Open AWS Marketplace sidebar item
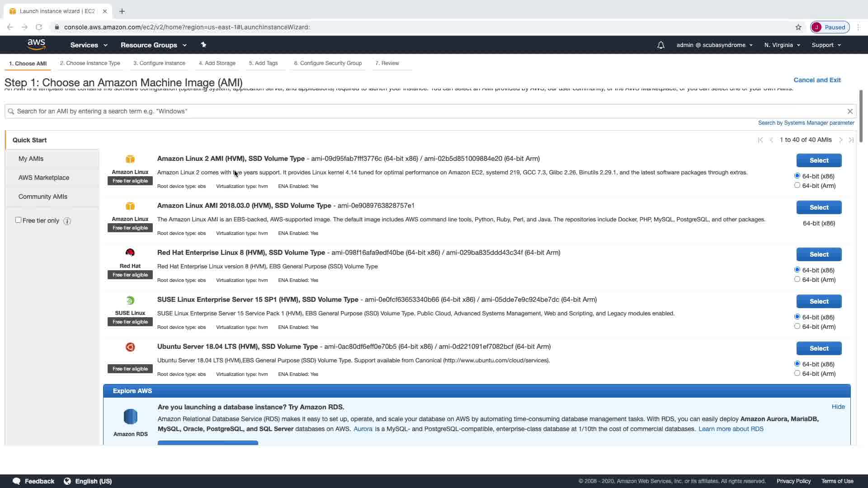This screenshot has height=488, width=868. pyautogui.click(x=44, y=178)
